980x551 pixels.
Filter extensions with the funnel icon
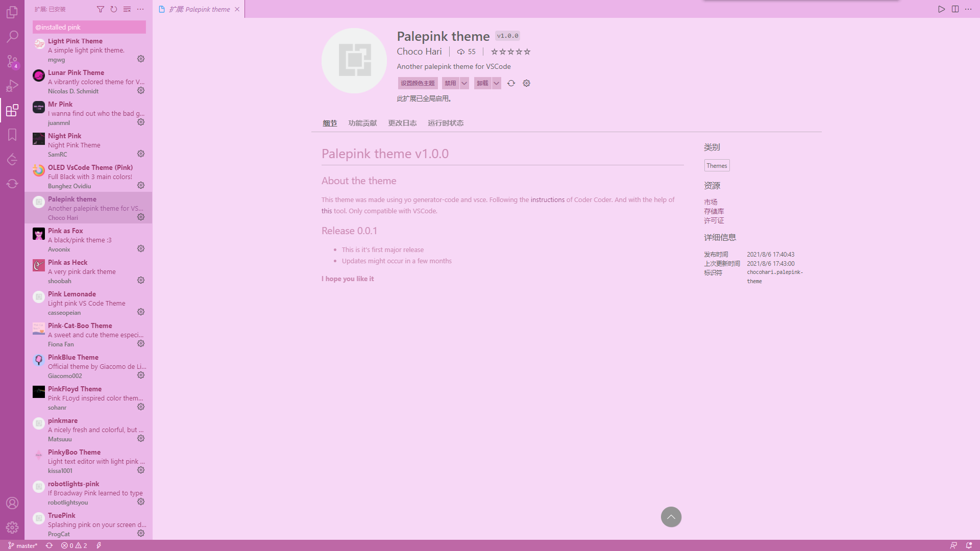tap(101, 9)
